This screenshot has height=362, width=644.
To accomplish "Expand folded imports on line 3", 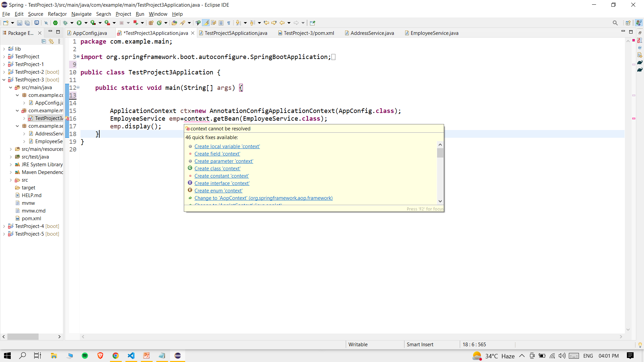I will pyautogui.click(x=78, y=57).
